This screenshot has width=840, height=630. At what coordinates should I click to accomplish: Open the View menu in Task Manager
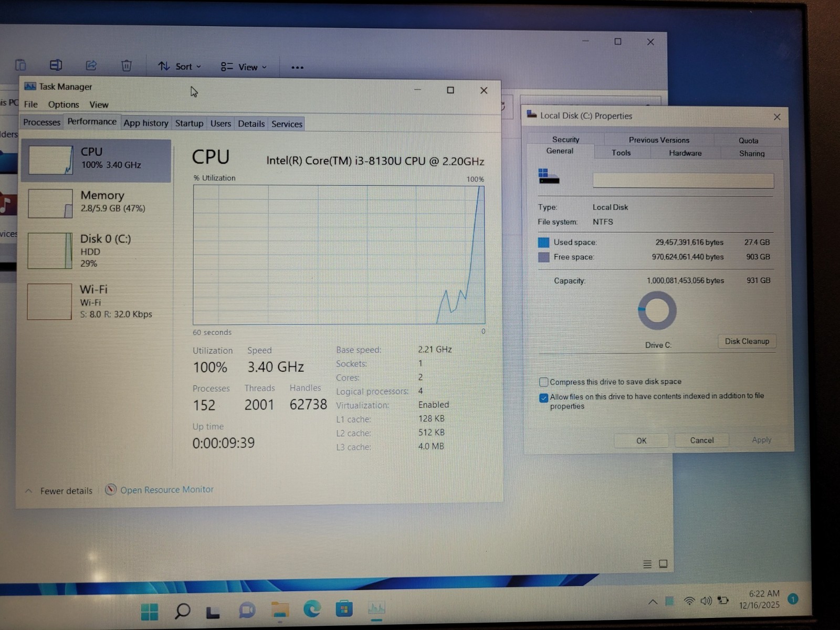coord(99,104)
